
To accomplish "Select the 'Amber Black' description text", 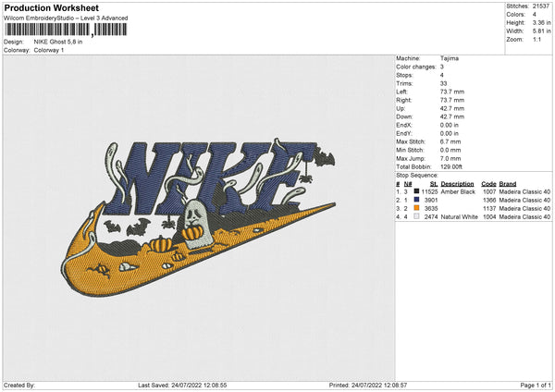I will click(x=458, y=191).
